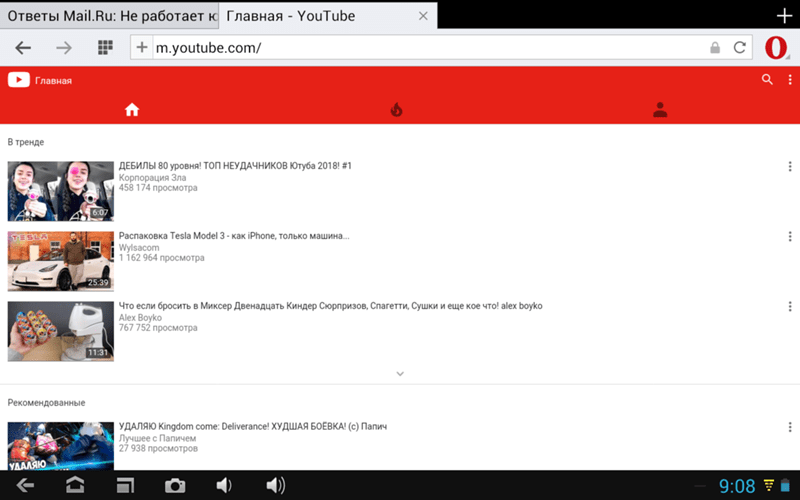Open Что если бросить в Миксер title

tap(331, 306)
